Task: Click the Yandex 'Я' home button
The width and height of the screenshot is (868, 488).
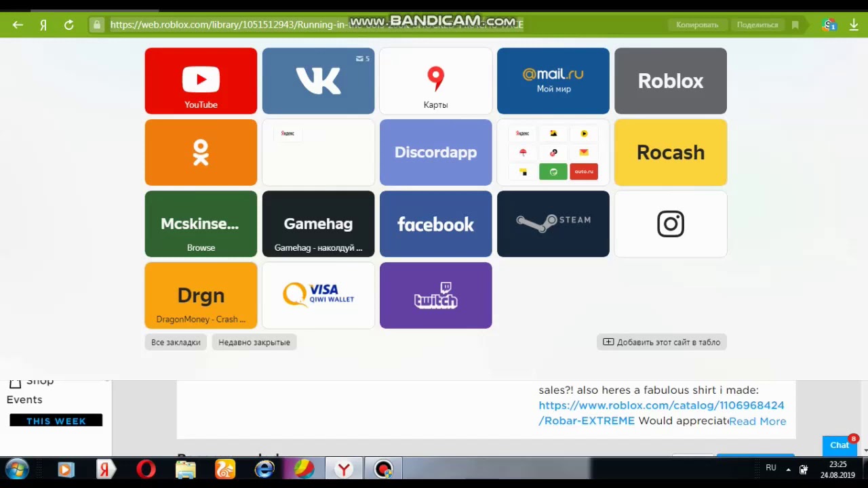Action: [43, 25]
